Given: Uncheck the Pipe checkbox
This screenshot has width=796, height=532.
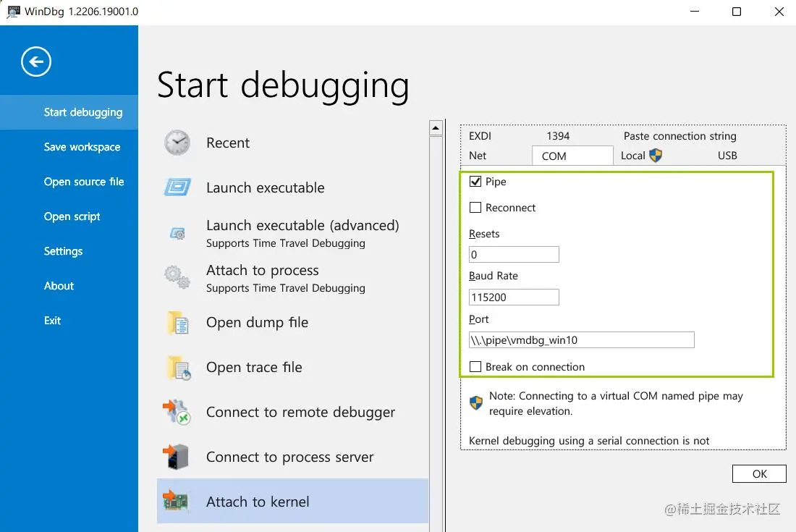Looking at the screenshot, I should 475,181.
